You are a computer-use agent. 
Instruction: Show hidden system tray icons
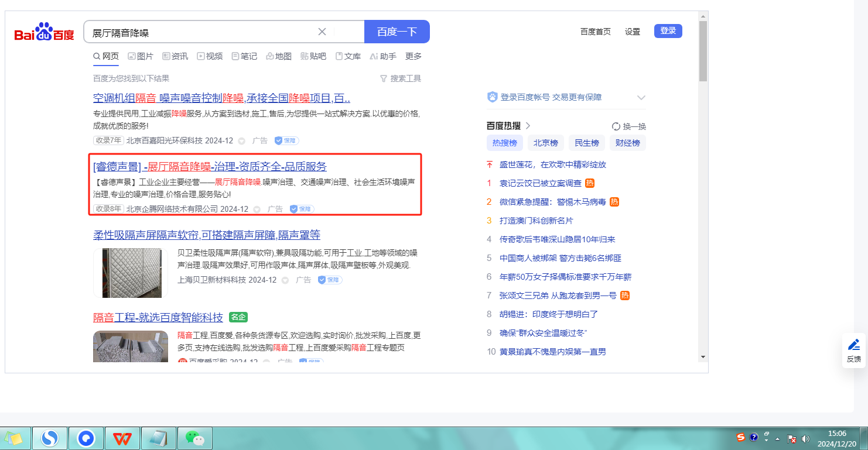(x=778, y=438)
